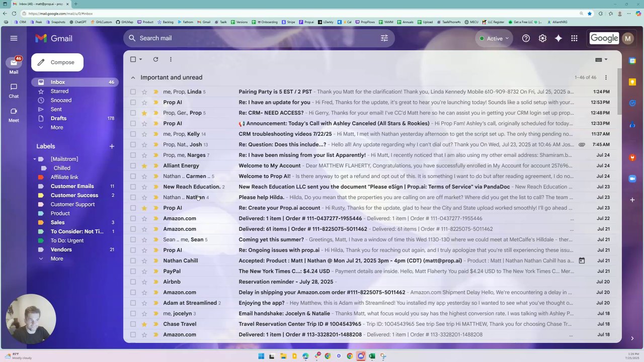Bookmark this page with the star
This screenshot has width=644, height=362.
[x=590, y=14]
